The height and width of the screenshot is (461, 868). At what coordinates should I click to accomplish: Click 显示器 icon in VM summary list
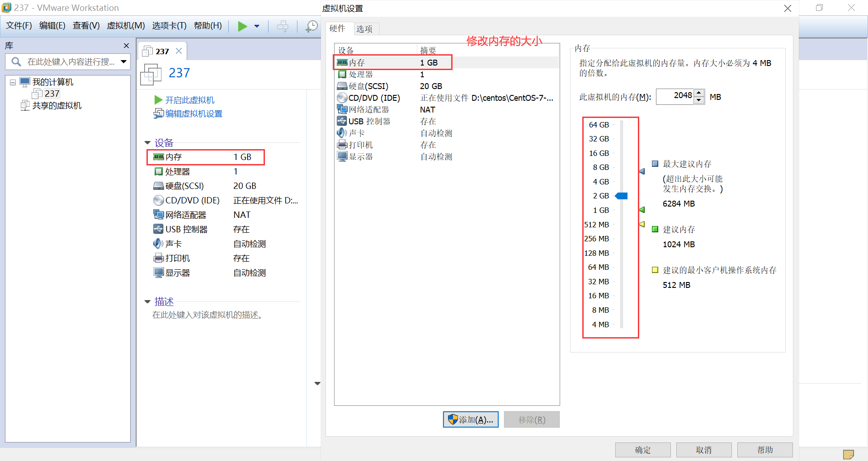158,273
